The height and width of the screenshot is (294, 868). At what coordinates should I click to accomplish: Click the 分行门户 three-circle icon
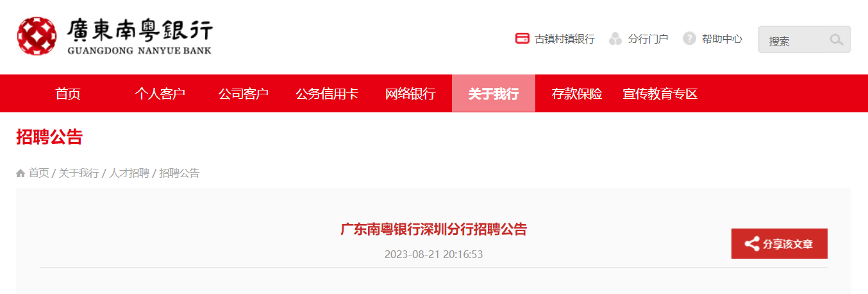pos(615,39)
